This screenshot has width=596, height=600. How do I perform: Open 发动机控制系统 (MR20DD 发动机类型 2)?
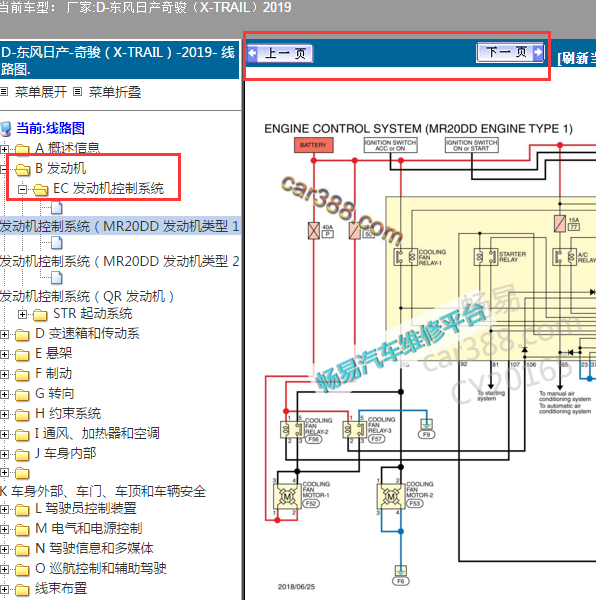[x=119, y=261]
